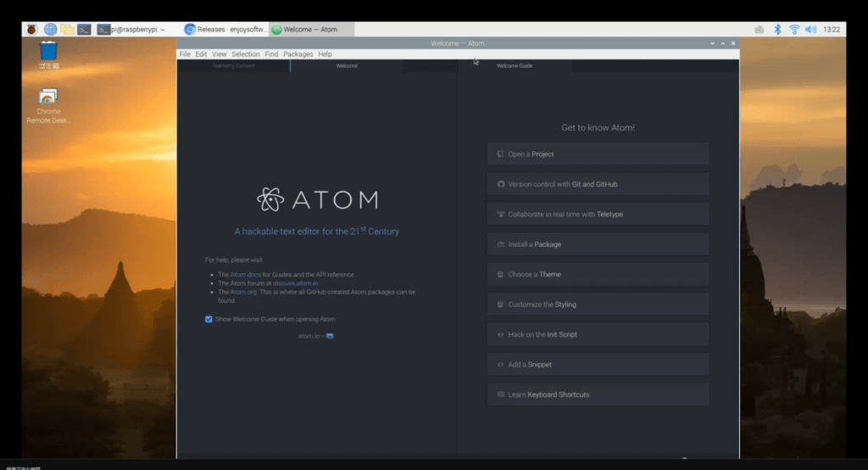Expand the Install a Package section

tap(598, 244)
